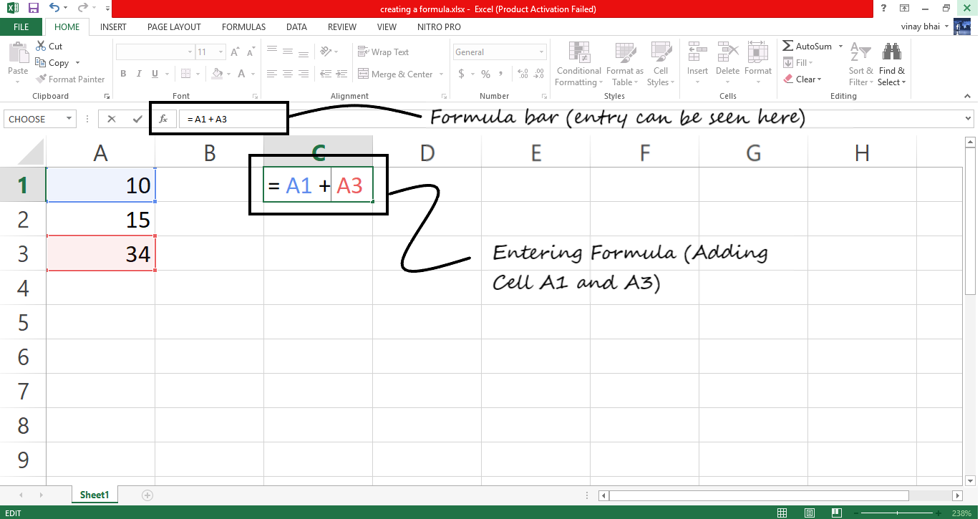The image size is (980, 519).
Task: Toggle Wrap Text option
Action: (x=384, y=52)
